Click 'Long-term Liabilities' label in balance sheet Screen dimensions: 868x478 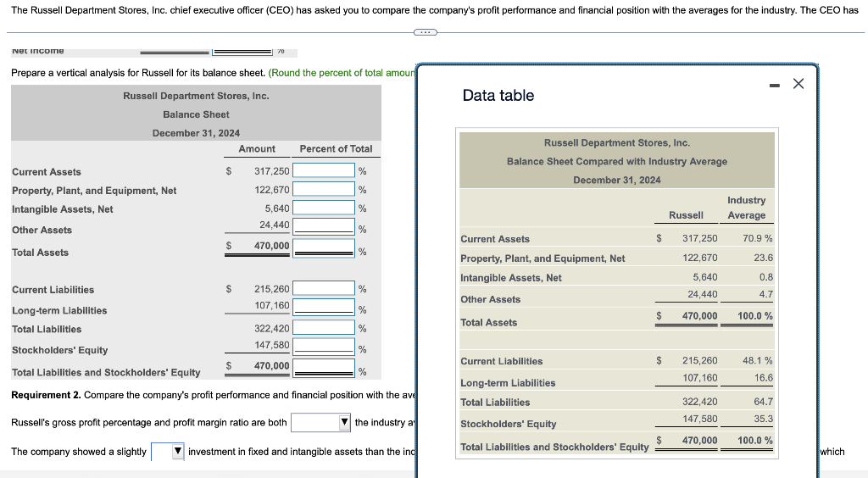(x=59, y=310)
